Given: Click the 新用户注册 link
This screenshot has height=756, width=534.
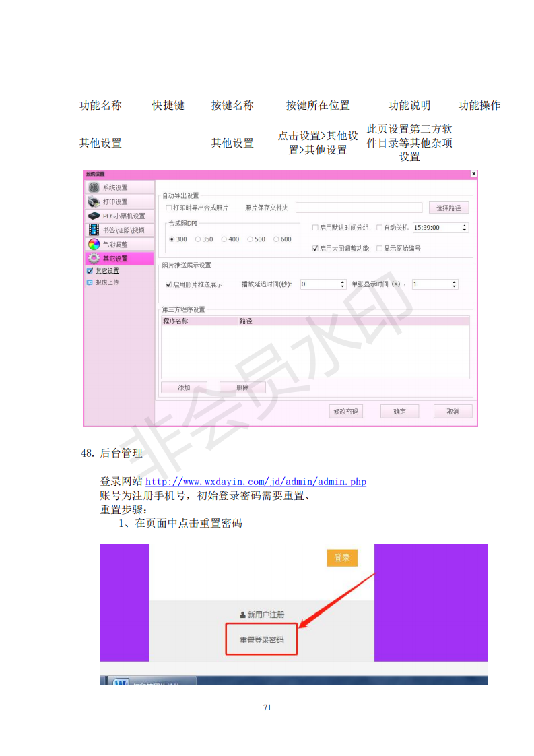Looking at the screenshot, I should click(262, 615).
